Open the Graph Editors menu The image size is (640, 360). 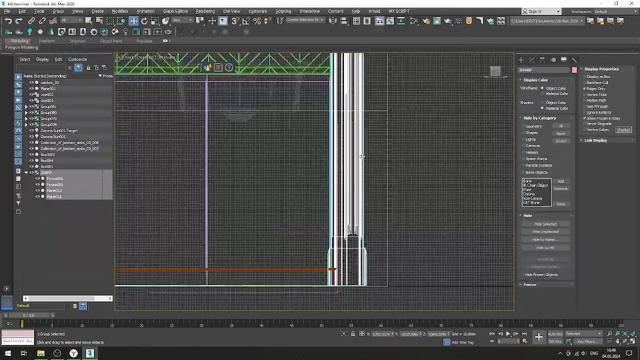[176, 11]
